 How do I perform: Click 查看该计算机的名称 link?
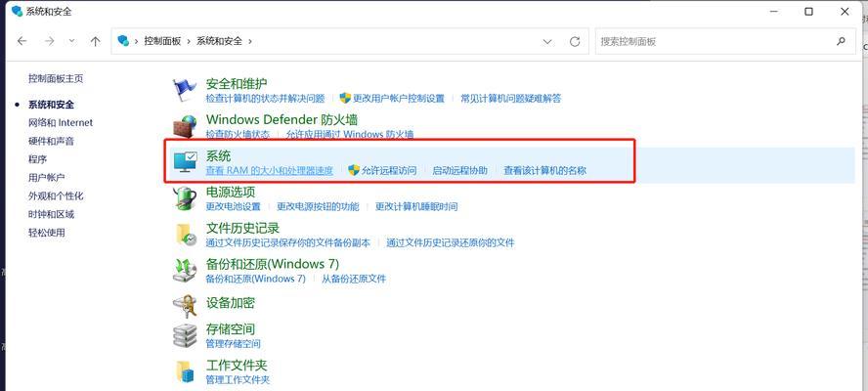(544, 171)
